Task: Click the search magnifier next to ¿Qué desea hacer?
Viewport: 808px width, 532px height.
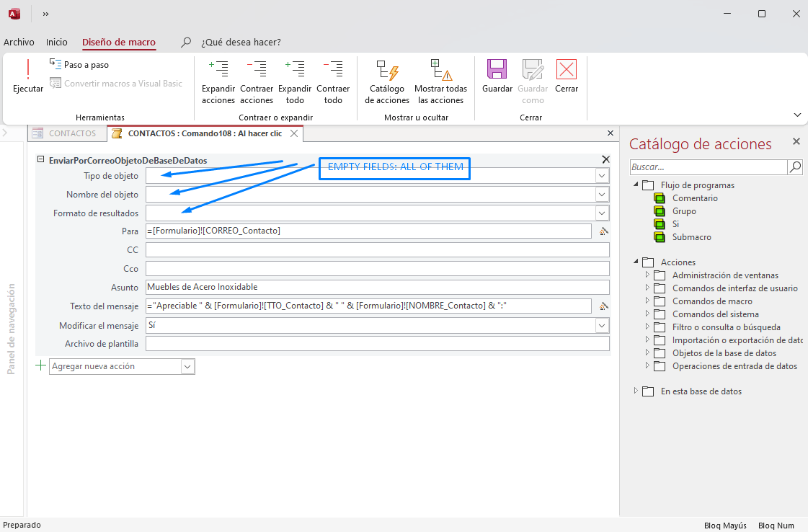Action: pyautogui.click(x=186, y=43)
